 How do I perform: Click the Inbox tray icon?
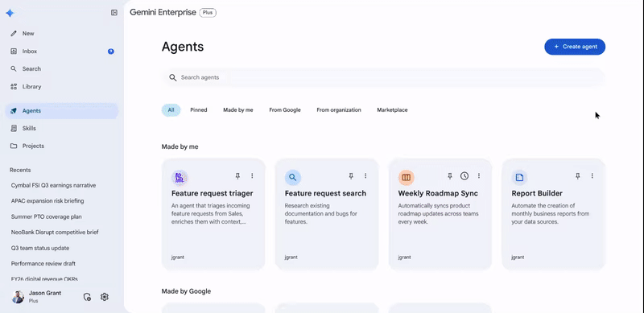(14, 51)
